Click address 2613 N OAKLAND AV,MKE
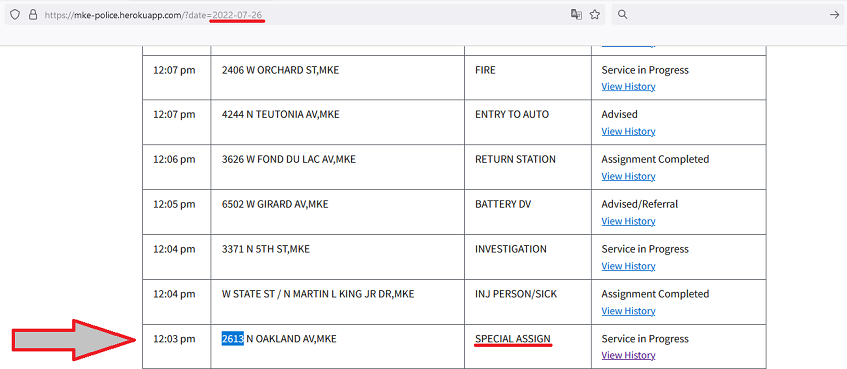Screen dimensions: 847x369 pos(279,339)
